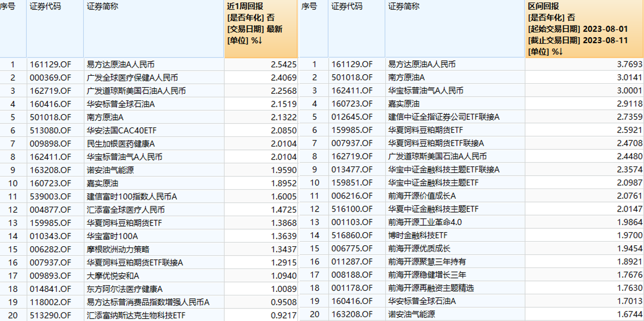Image resolution: width=644 pixels, height=321 pixels.
Task: Select the 华夏中证金融科技主题ETF fund name
Action: (x=433, y=209)
